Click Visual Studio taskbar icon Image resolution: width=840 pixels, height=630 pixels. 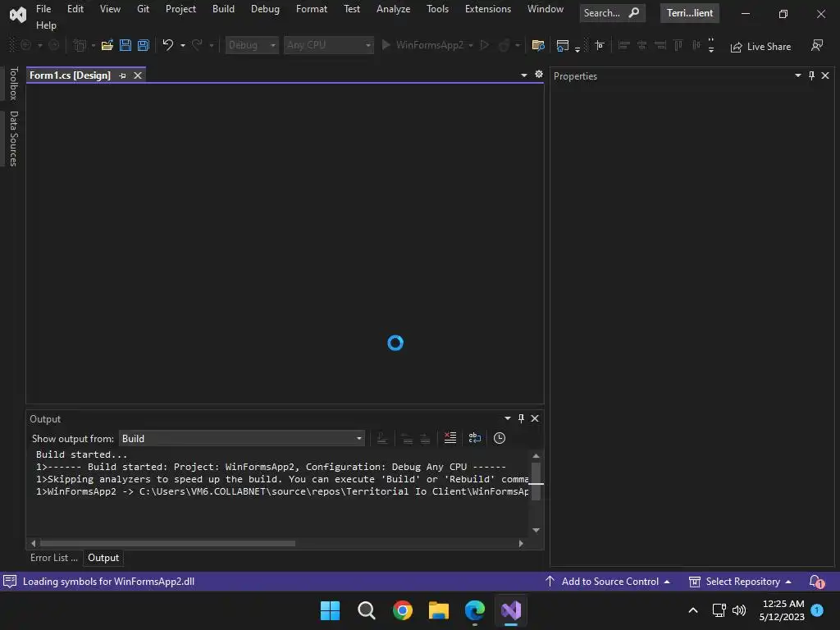[511, 610]
